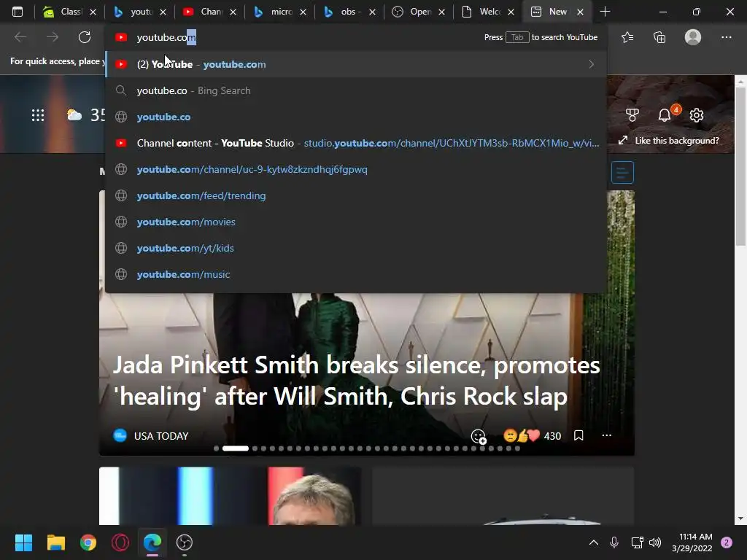Open the volume speaker tray icon

656,542
